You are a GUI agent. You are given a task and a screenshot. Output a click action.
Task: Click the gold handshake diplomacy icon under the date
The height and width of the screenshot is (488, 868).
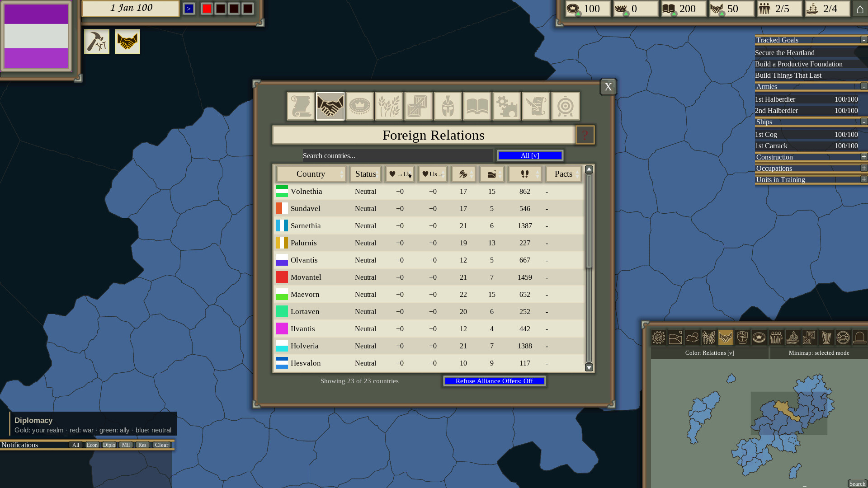click(x=127, y=42)
